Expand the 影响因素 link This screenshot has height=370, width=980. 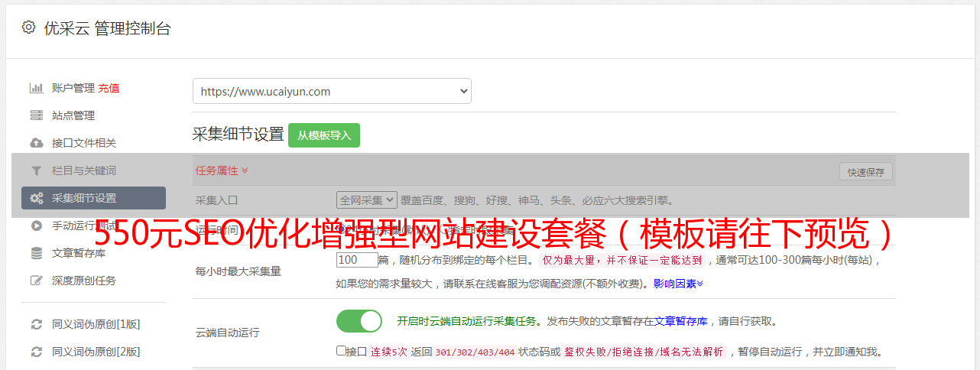tap(678, 284)
